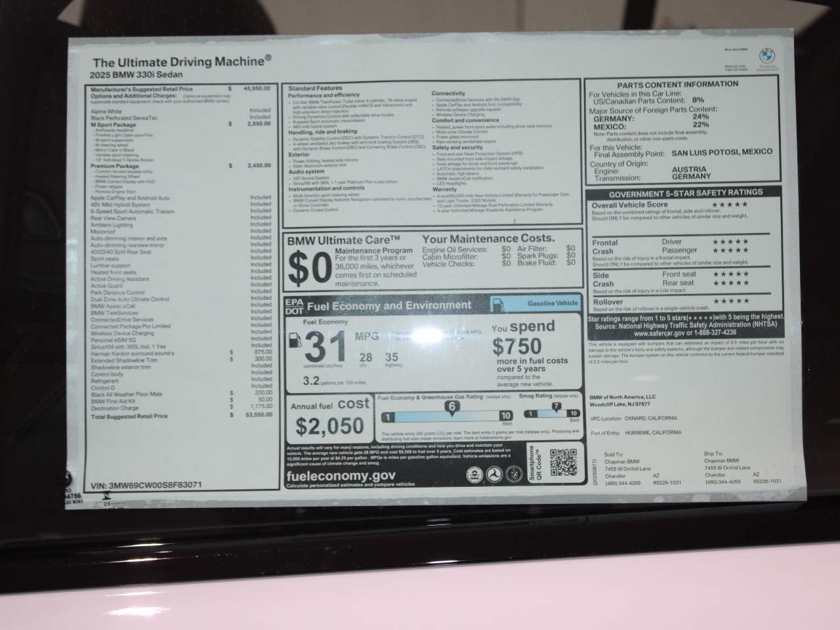Click the 2025 BMW 330i Sedan title
The image size is (840, 630).
coord(136,75)
